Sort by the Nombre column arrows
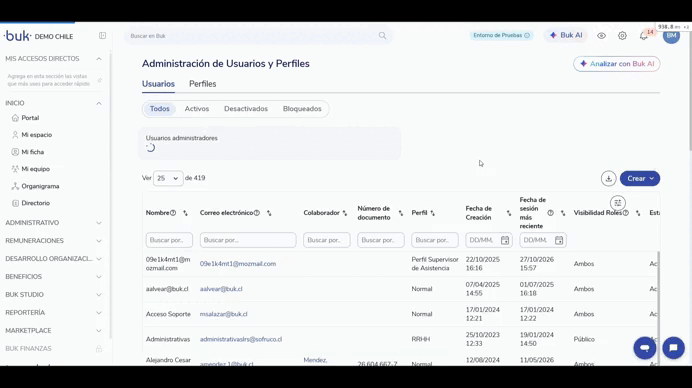Viewport: 692px width, 388px height. [x=185, y=213]
